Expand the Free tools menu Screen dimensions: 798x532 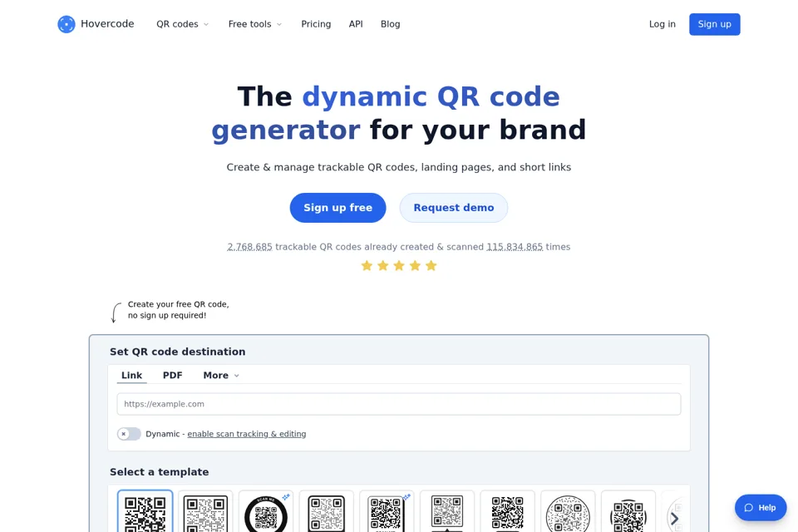point(255,24)
